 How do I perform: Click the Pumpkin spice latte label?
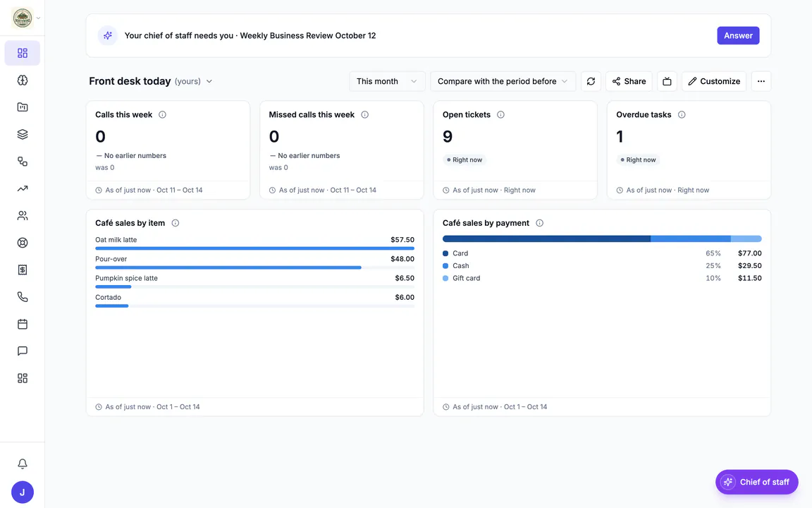point(126,279)
